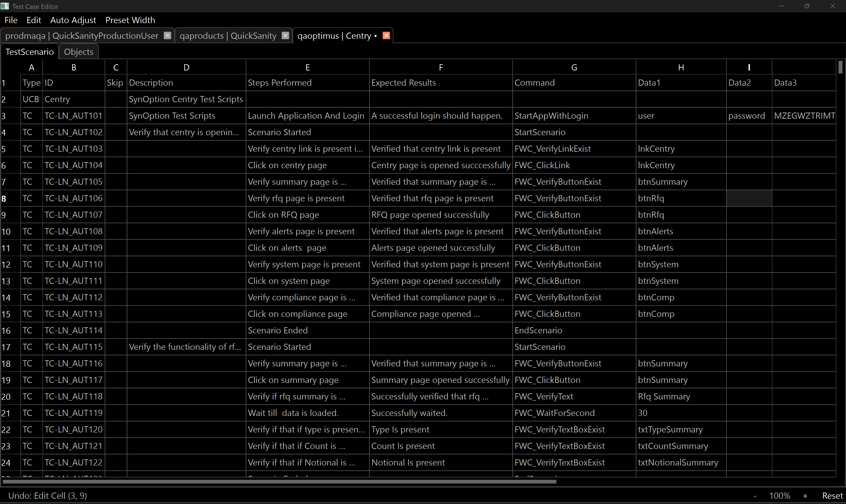Open the Auto Adjust menu
This screenshot has height=504, width=846.
pos(73,20)
